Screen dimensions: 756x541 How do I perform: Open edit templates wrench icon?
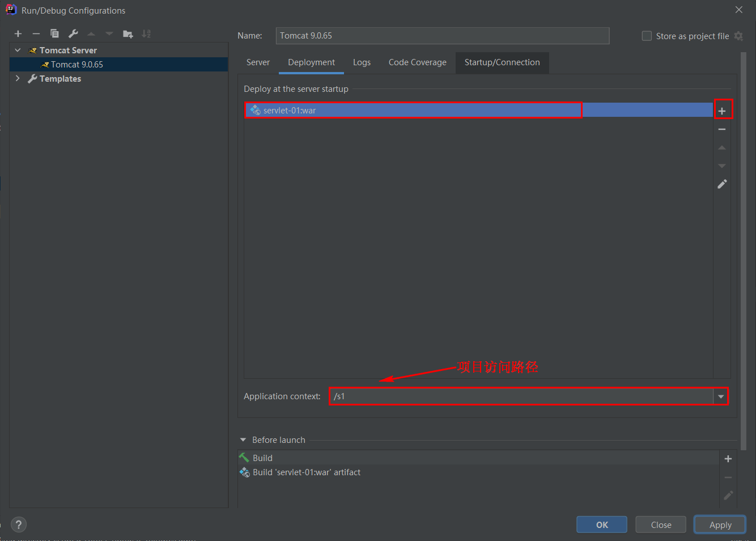point(73,34)
